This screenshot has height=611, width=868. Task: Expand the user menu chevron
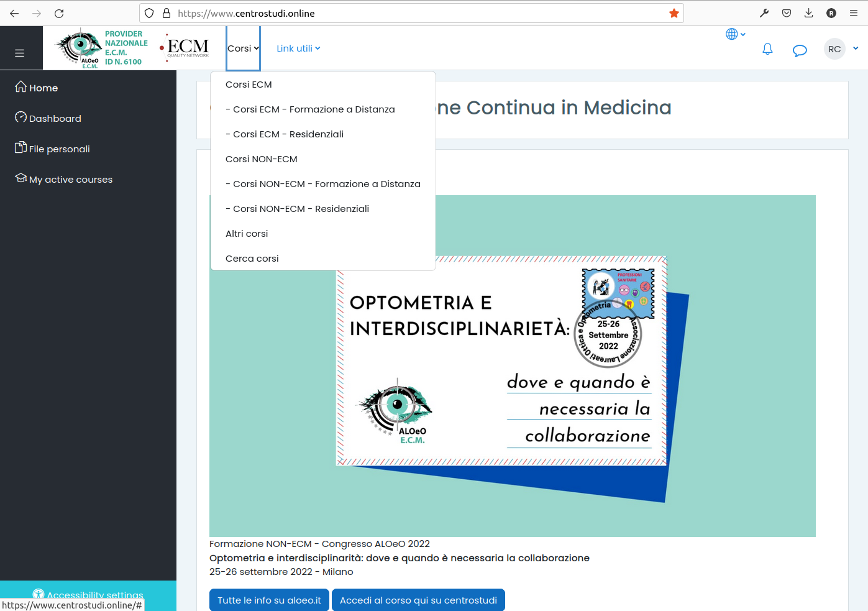(x=856, y=48)
